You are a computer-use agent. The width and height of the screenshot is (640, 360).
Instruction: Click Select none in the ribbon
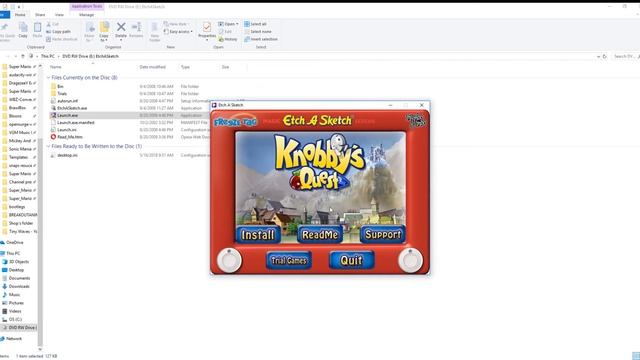(258, 31)
